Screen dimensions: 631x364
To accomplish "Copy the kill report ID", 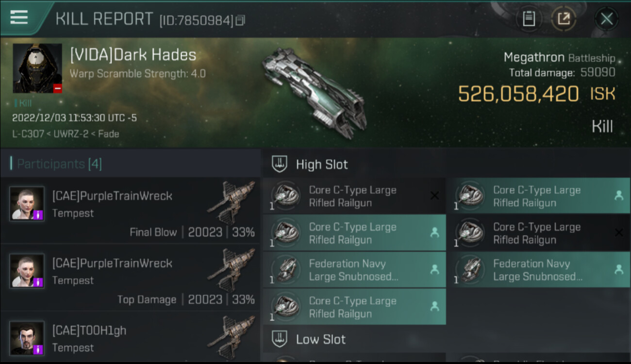I will [x=241, y=20].
